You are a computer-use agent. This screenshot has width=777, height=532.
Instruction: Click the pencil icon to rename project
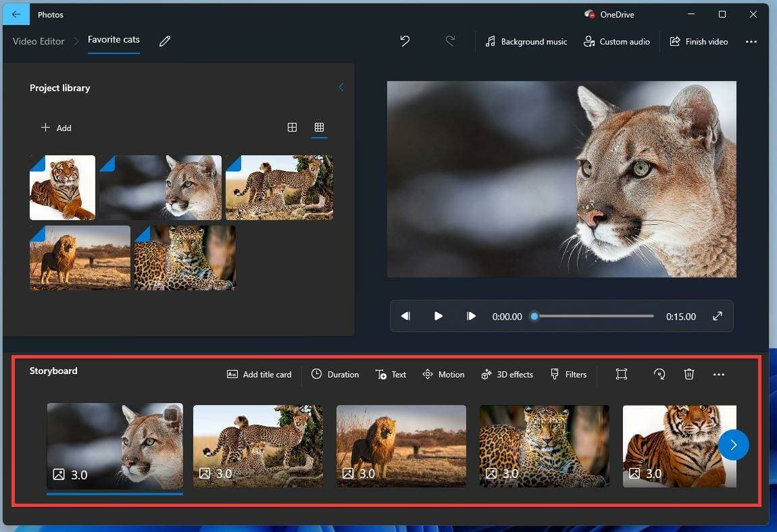click(165, 41)
